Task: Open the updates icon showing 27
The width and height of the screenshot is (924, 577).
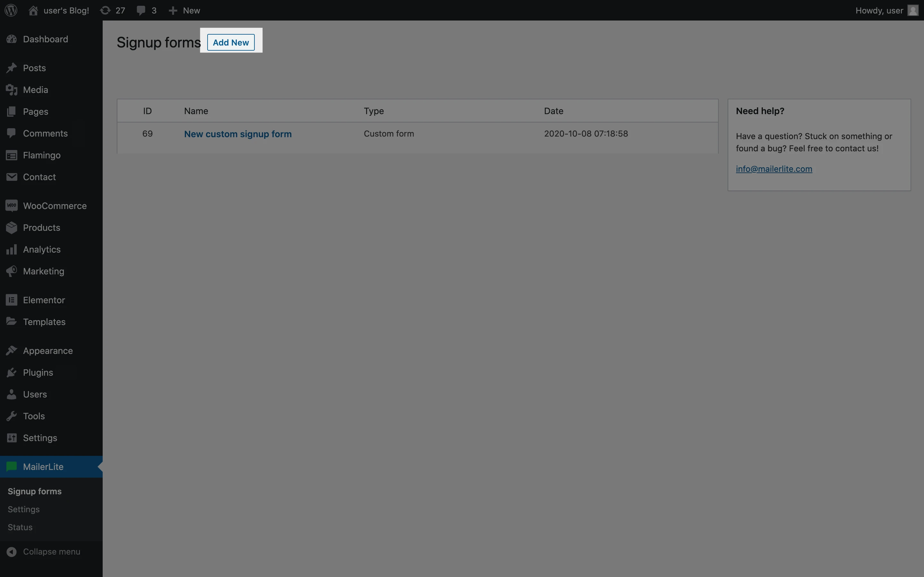Action: pyautogui.click(x=105, y=10)
